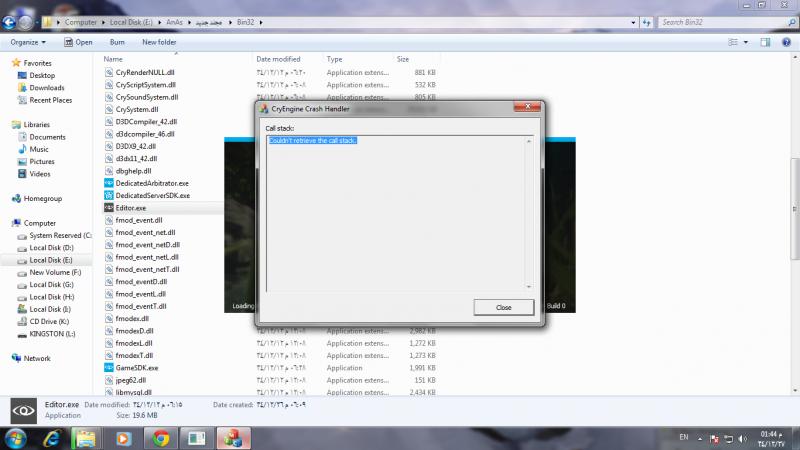Open the Organize menu

click(x=28, y=42)
